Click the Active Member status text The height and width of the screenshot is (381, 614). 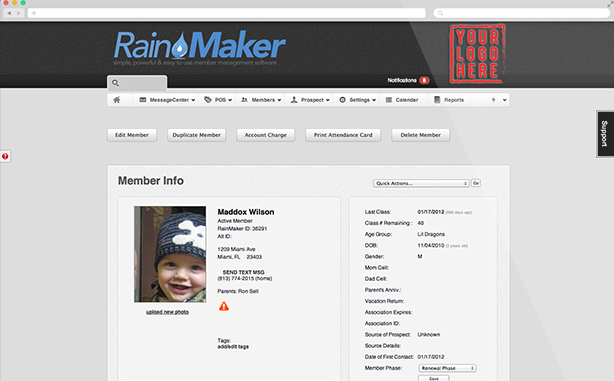(235, 221)
